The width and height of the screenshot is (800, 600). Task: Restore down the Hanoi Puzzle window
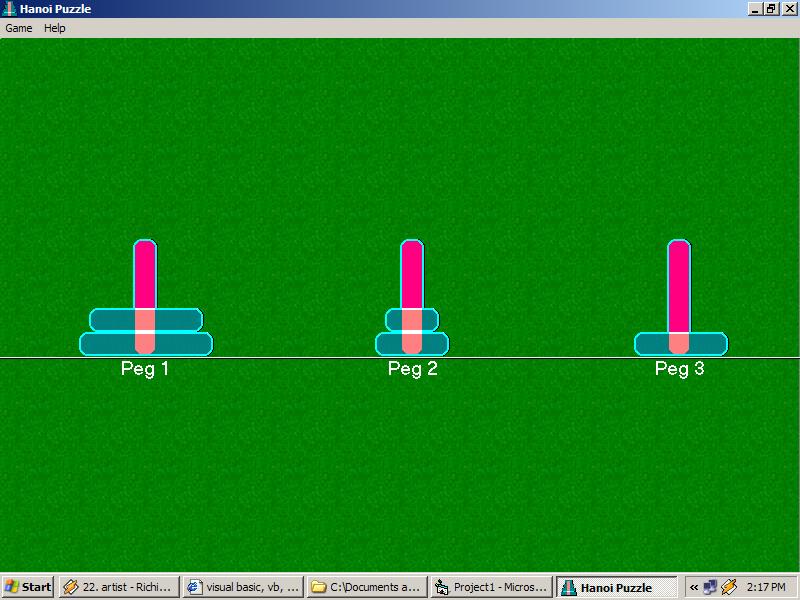(771, 9)
